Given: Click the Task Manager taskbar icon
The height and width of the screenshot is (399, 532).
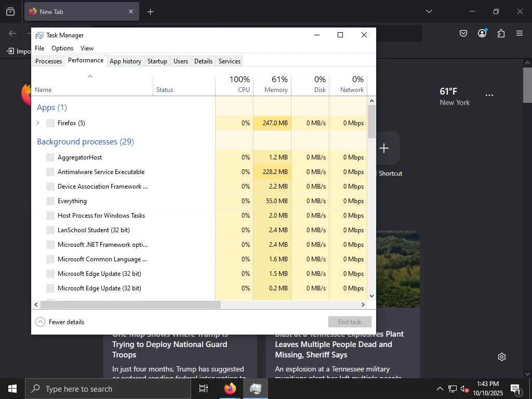Looking at the screenshot, I should (x=256, y=389).
